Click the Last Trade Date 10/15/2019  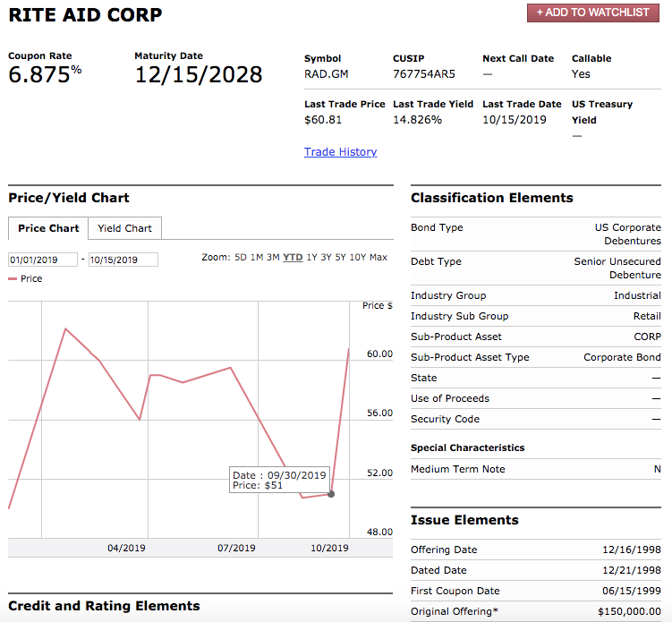tap(515, 120)
